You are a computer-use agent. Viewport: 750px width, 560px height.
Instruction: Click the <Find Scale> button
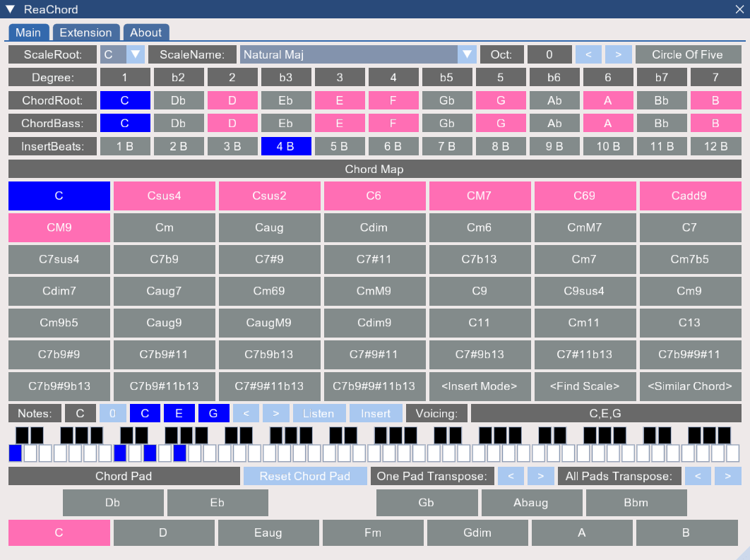click(x=584, y=386)
